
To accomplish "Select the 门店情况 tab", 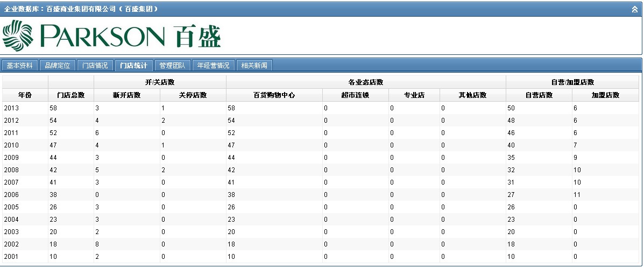I will (x=95, y=66).
